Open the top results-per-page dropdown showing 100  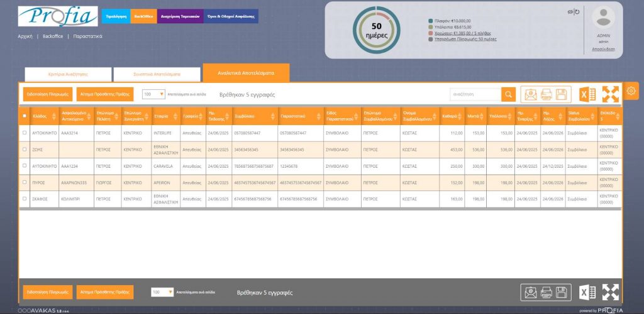[153, 94]
